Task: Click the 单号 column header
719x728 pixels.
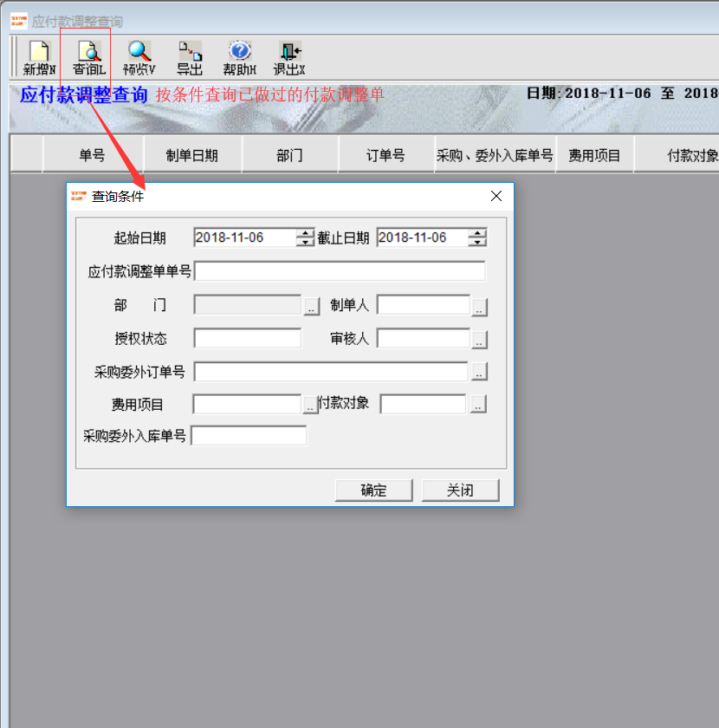Action: [x=93, y=154]
